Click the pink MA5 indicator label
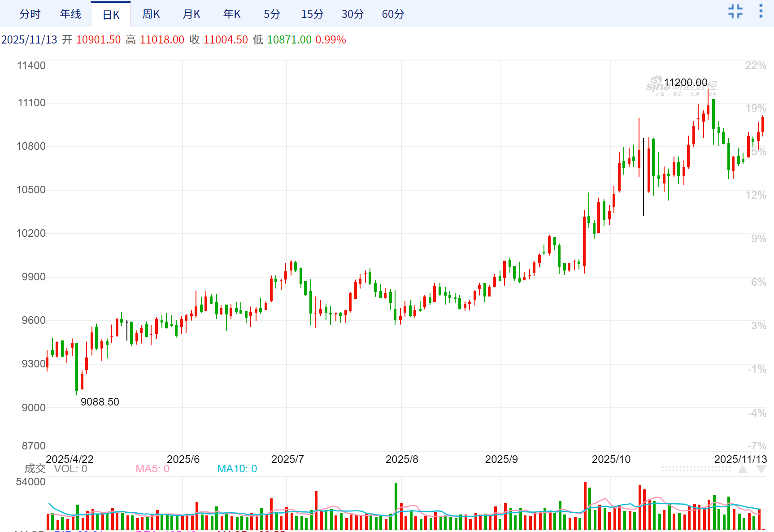This screenshot has width=774, height=532. click(152, 469)
